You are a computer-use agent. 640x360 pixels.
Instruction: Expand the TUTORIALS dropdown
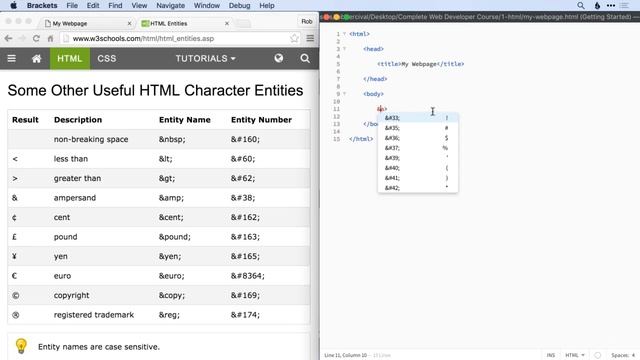pos(206,58)
